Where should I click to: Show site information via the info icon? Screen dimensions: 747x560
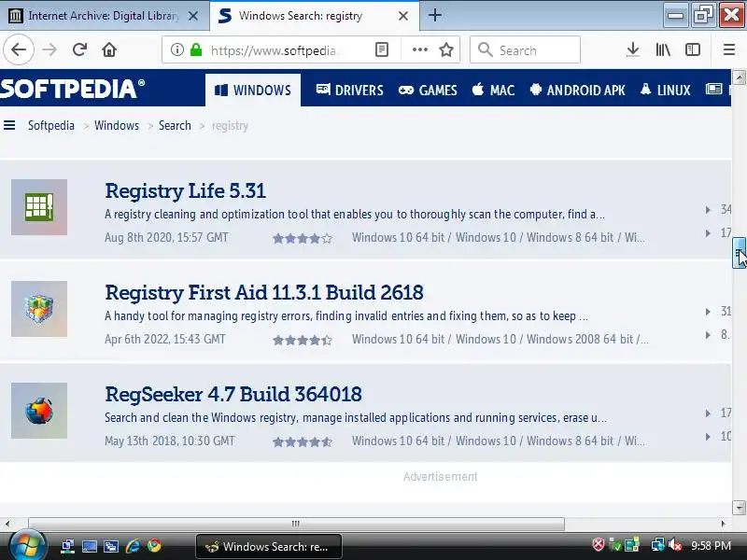pos(176,49)
